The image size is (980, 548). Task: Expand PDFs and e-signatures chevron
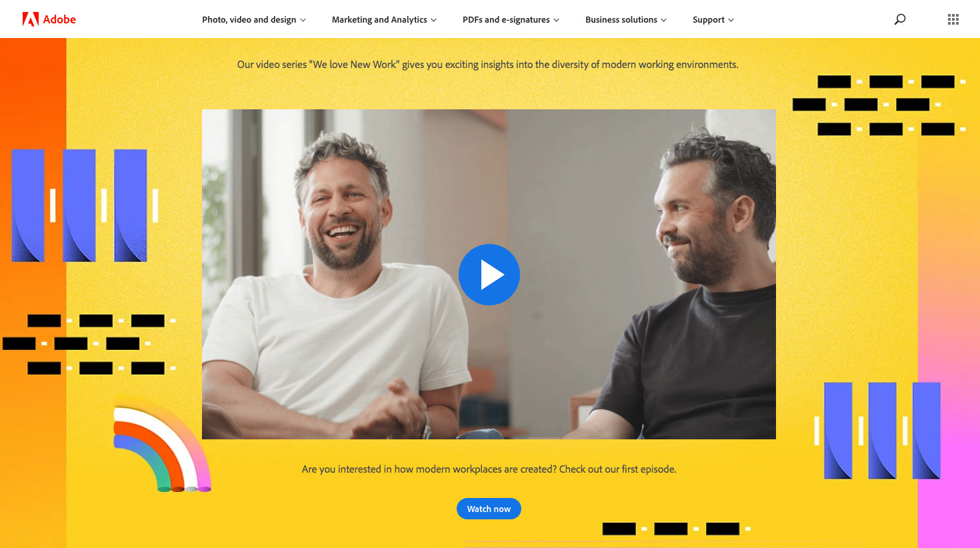557,20
